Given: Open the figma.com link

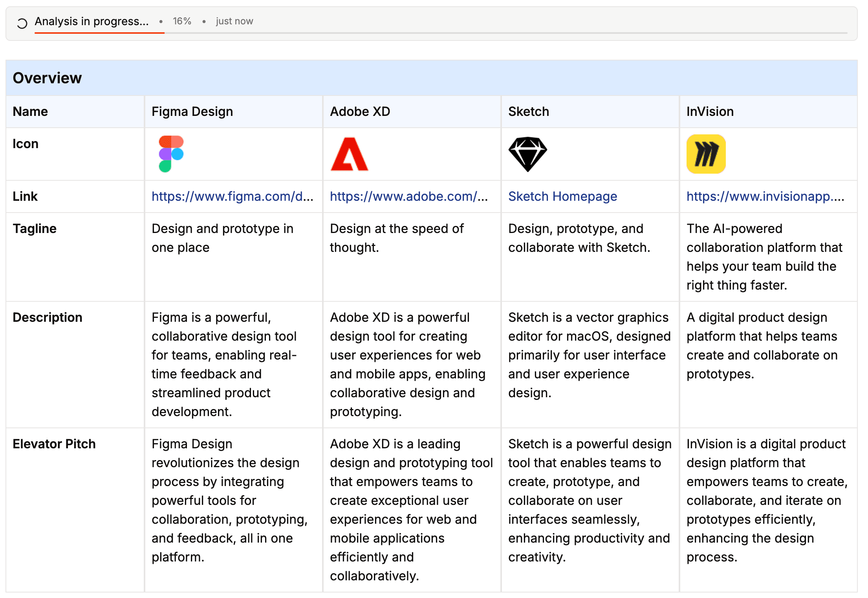Looking at the screenshot, I should pyautogui.click(x=233, y=196).
